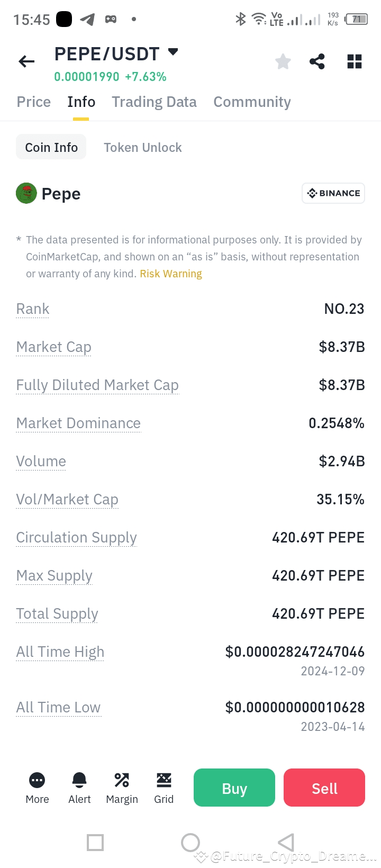
Task: Tap the back arrow icon
Action: pos(26,62)
